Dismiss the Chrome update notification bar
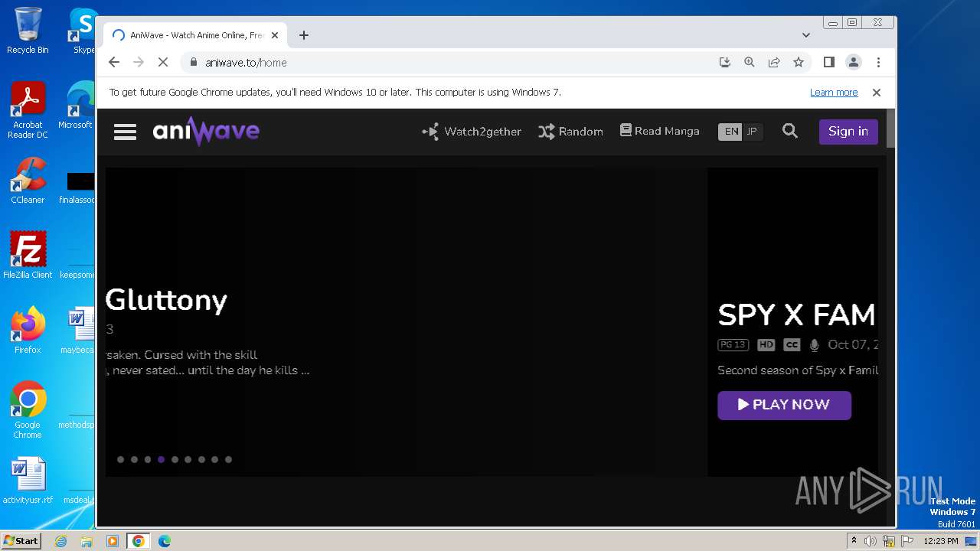This screenshot has height=551, width=980. point(877,93)
